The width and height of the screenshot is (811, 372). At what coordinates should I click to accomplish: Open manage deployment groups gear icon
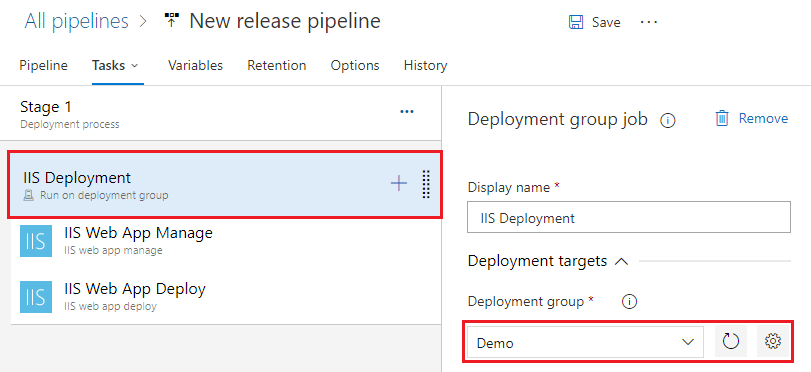click(x=773, y=341)
